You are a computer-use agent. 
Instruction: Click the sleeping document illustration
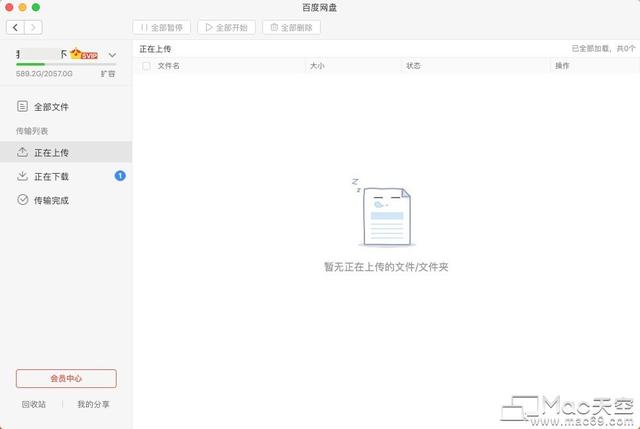[385, 213]
